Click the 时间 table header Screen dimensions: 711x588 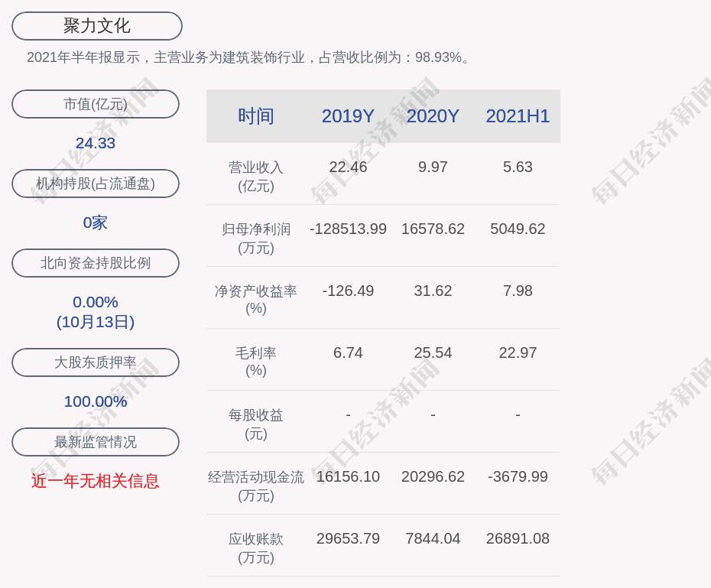pos(256,116)
